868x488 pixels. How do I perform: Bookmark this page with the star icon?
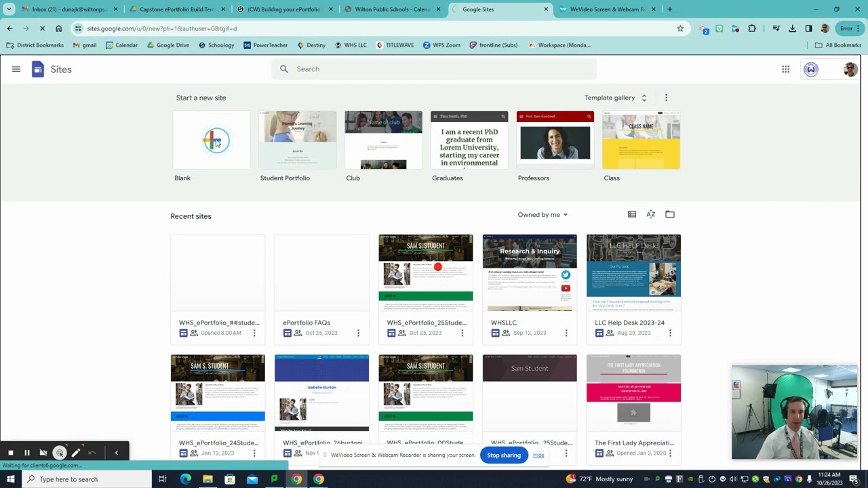coord(680,28)
